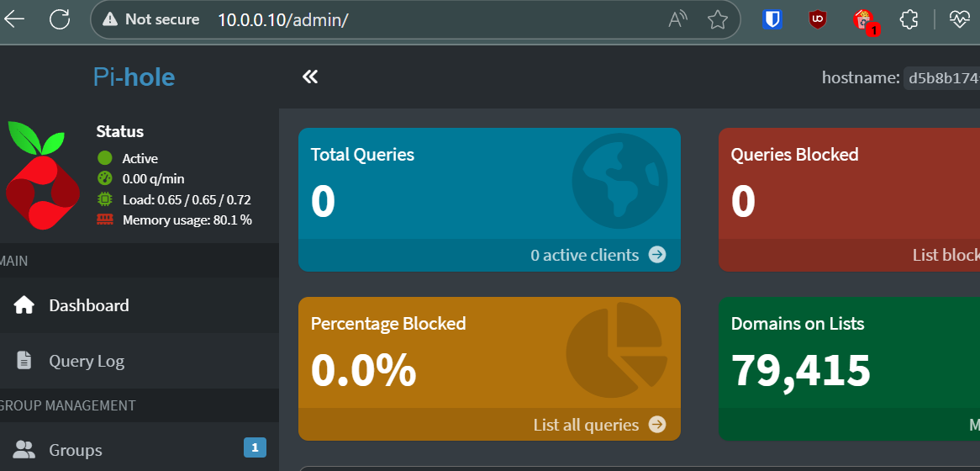980x471 pixels.
Task: Click the 0 active clients link
Action: [x=598, y=255]
